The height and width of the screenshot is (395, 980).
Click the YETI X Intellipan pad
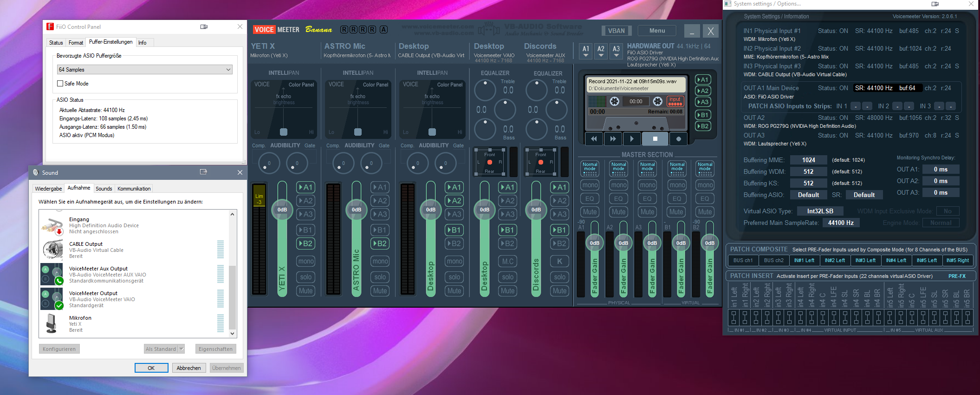[x=284, y=109]
